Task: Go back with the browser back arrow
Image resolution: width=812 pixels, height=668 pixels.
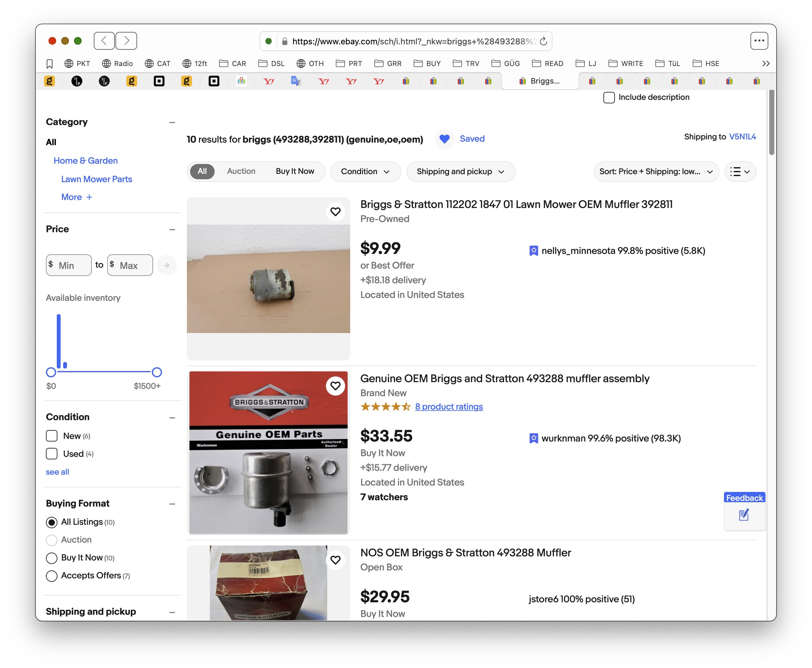Action: point(104,41)
